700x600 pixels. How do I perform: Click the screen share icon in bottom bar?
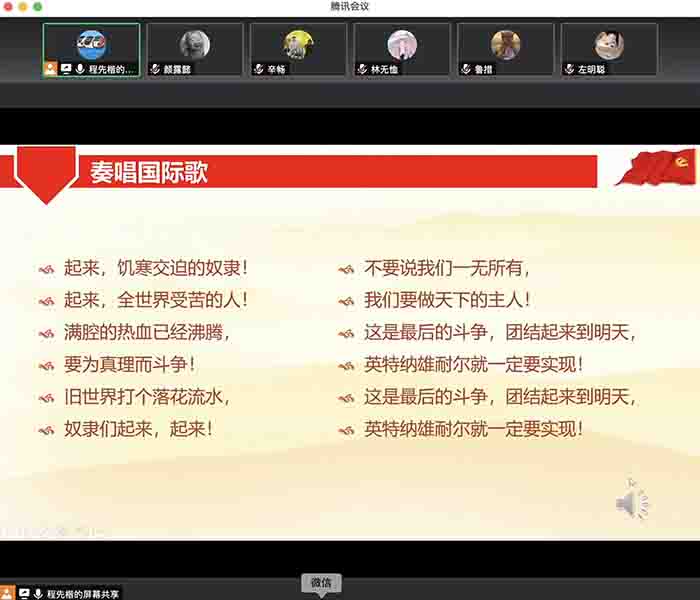24,593
